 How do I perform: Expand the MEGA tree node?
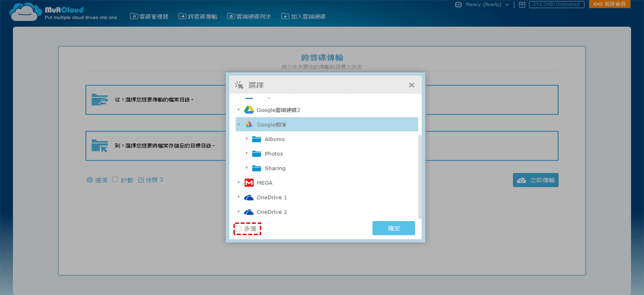tap(239, 182)
